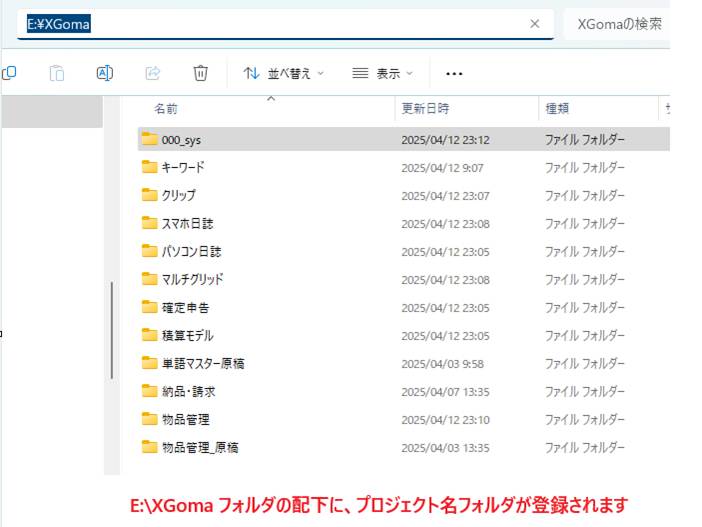Click date 2025/04/03 9:58 of 単語マスター原稿

tap(442, 364)
